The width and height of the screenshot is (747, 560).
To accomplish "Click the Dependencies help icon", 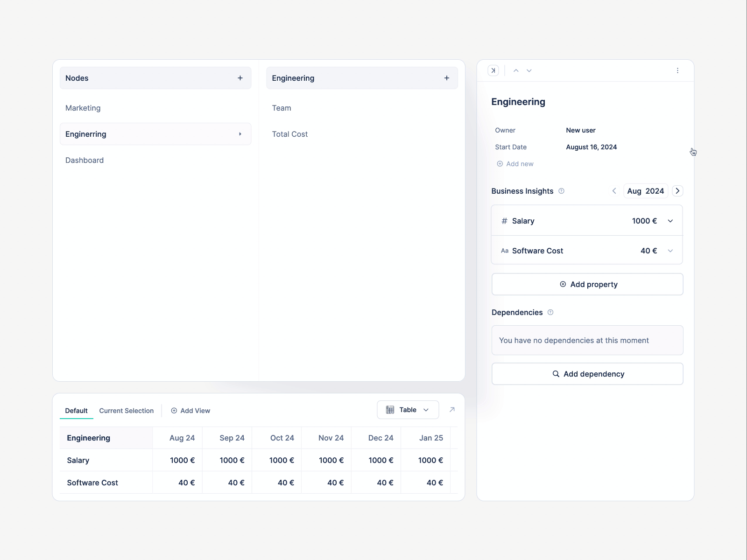I will 551,313.
